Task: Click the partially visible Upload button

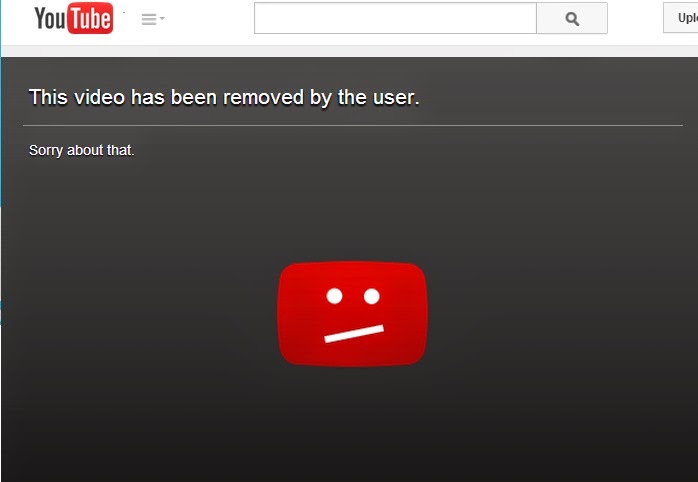Action: 681,18
